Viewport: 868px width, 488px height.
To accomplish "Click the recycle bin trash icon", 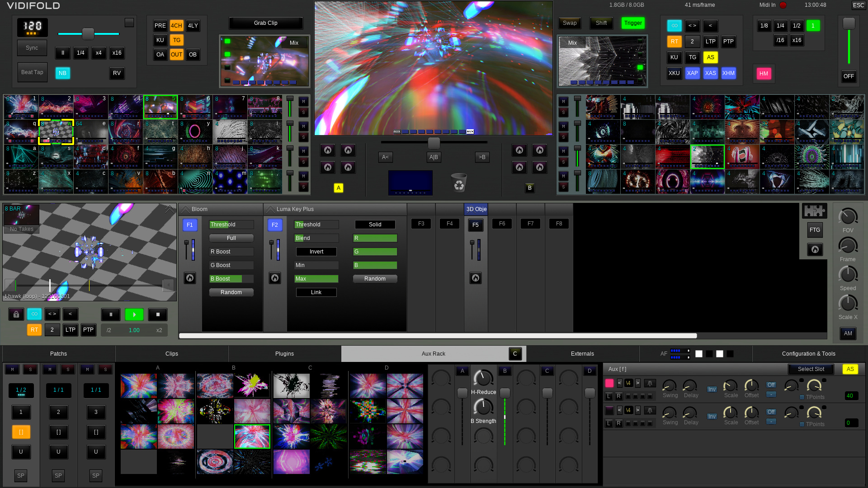I will pos(459,183).
